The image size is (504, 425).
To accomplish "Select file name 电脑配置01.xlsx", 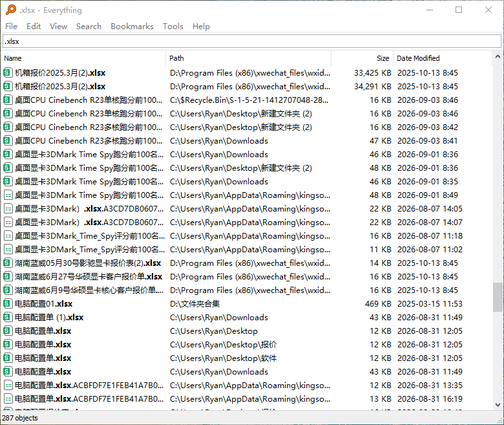I will [43, 303].
